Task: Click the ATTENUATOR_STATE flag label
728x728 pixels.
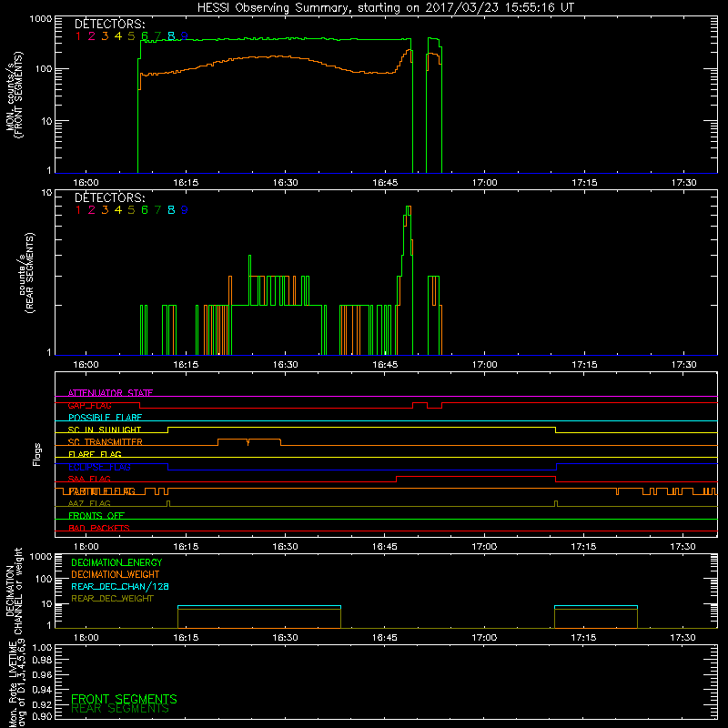Action: [x=110, y=393]
